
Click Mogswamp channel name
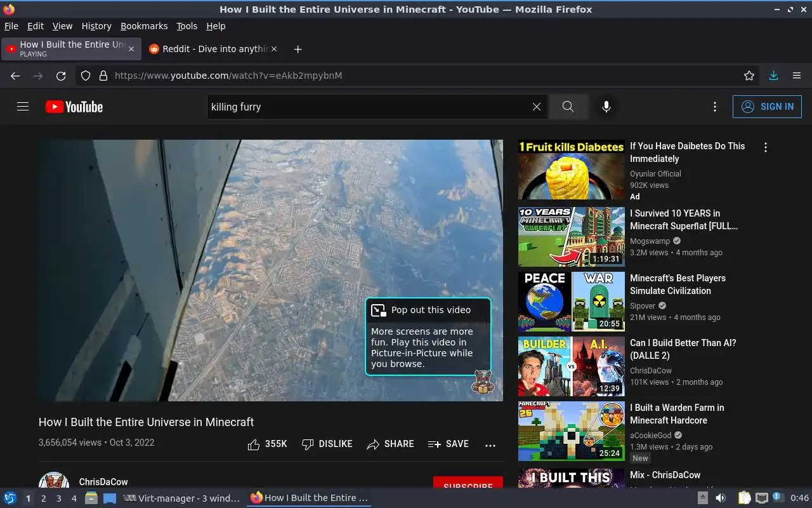(x=650, y=241)
